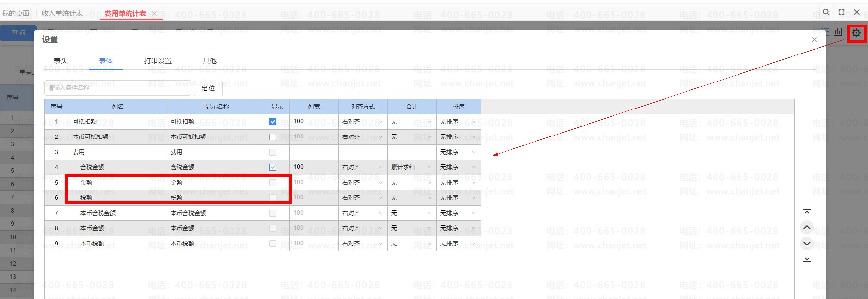Image resolution: width=868 pixels, height=299 pixels.
Task: Uncheck the 显示 checkbox for 可抵扣额
Action: click(273, 122)
